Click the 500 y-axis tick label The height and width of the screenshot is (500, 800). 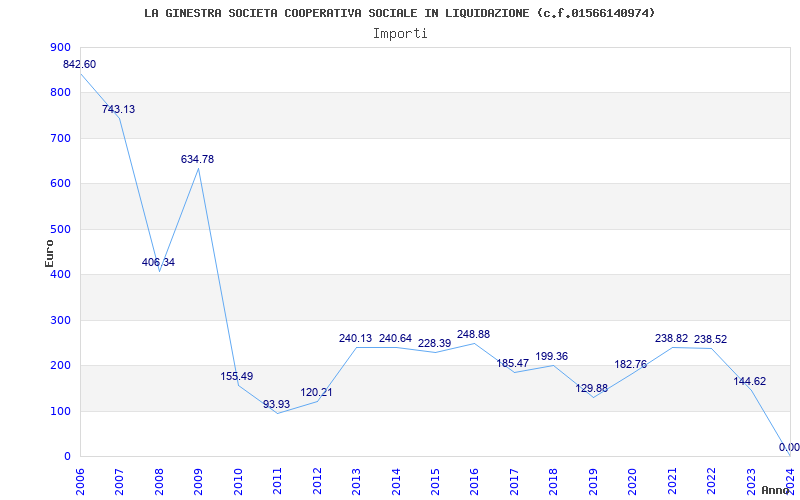tap(60, 229)
